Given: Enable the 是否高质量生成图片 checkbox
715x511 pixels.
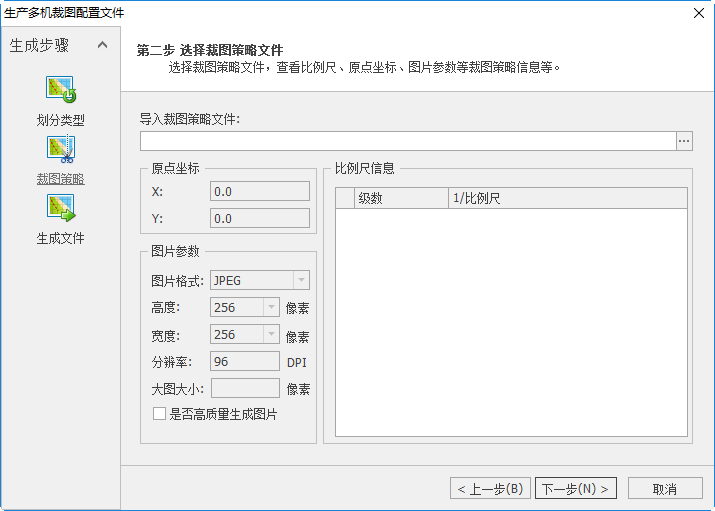Looking at the screenshot, I should [x=159, y=413].
